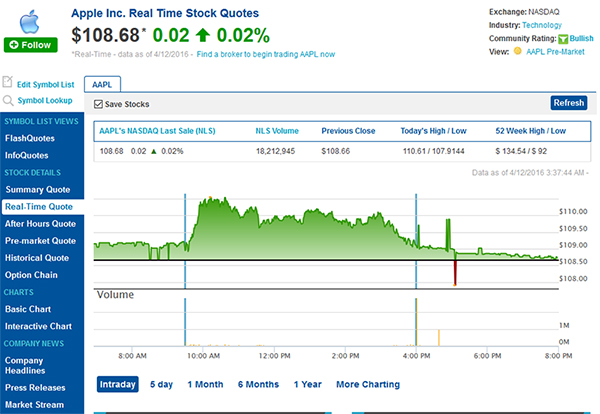Viewport: 600px width, 414px height.
Task: Select the AAPL symbol tab
Action: (102, 84)
